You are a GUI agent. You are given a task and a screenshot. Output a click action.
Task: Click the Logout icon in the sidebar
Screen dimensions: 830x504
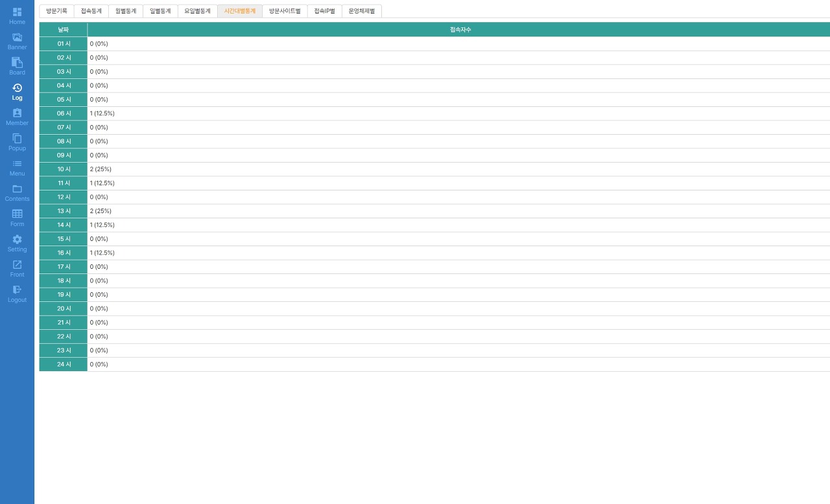point(17,290)
